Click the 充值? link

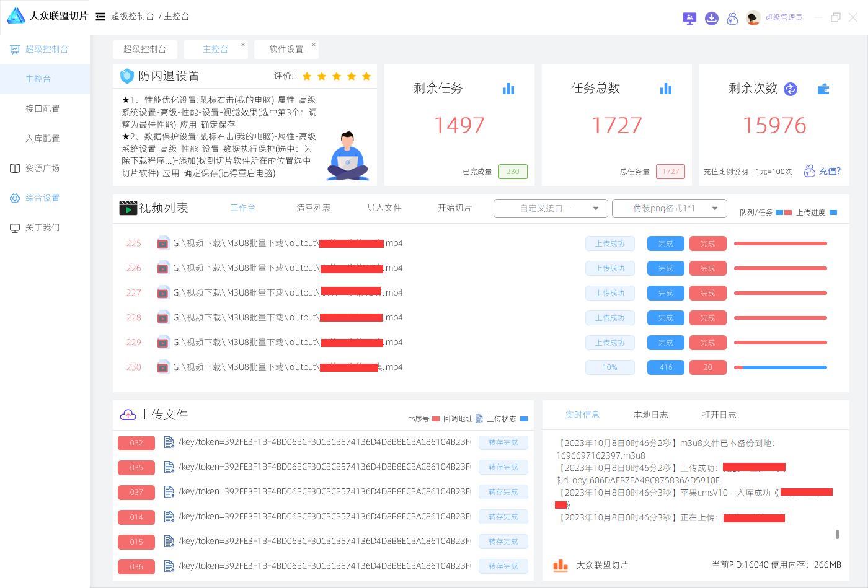pos(829,171)
